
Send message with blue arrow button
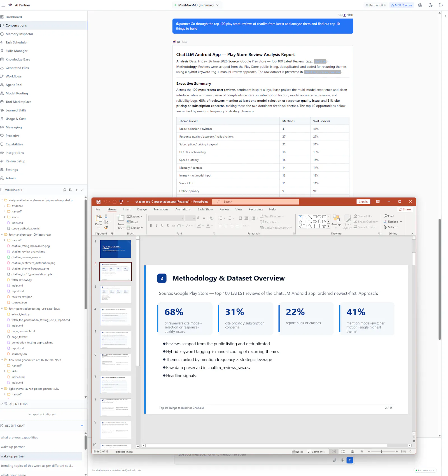click(x=350, y=460)
